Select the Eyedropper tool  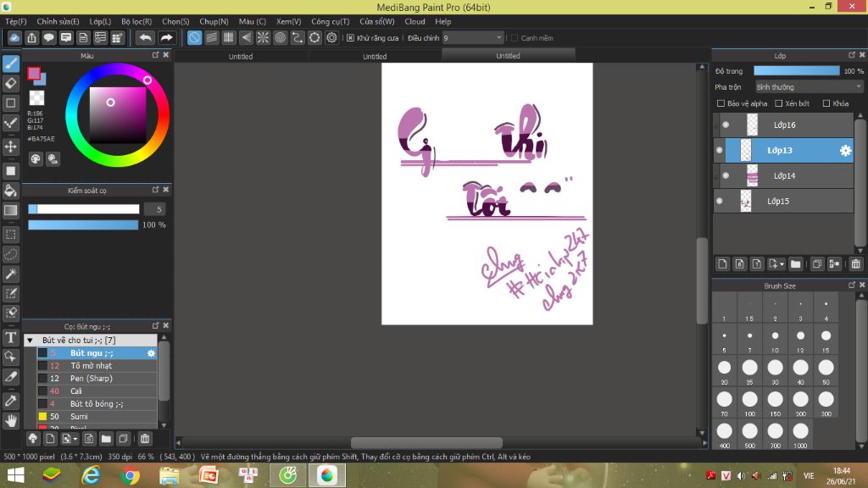[10, 401]
